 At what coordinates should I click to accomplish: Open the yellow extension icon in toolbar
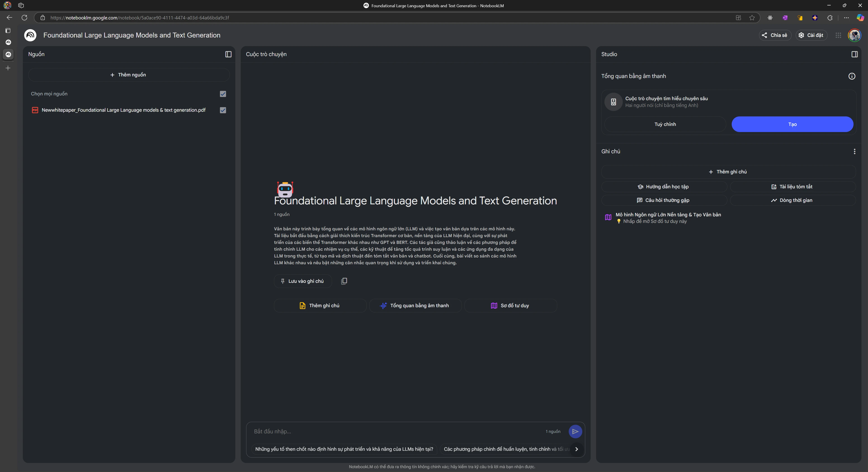tap(800, 17)
